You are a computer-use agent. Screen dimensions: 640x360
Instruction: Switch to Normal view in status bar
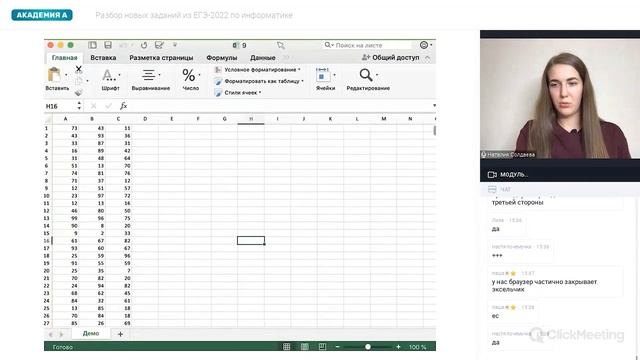(287, 347)
